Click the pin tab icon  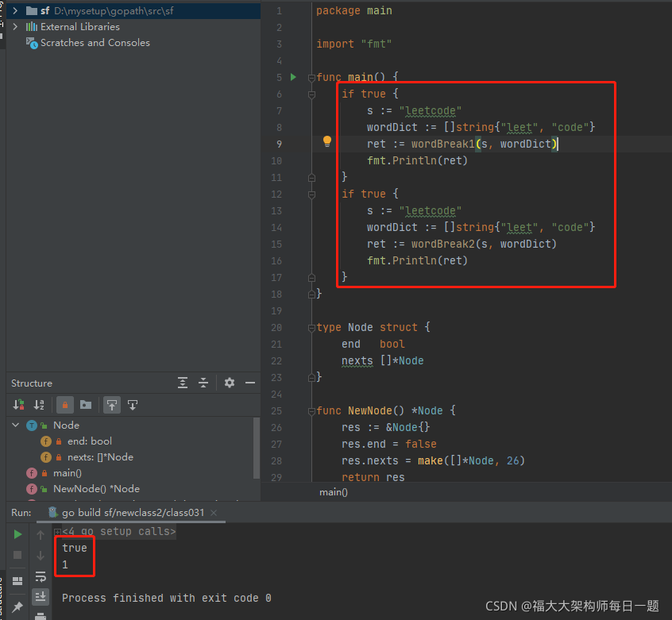[17, 607]
